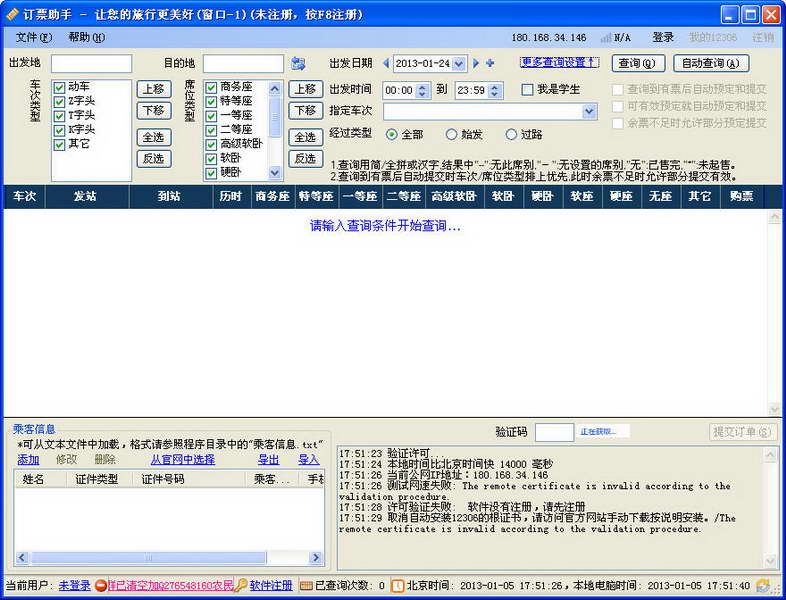
Task: Click the blue plus icon beside date
Action: (490, 63)
